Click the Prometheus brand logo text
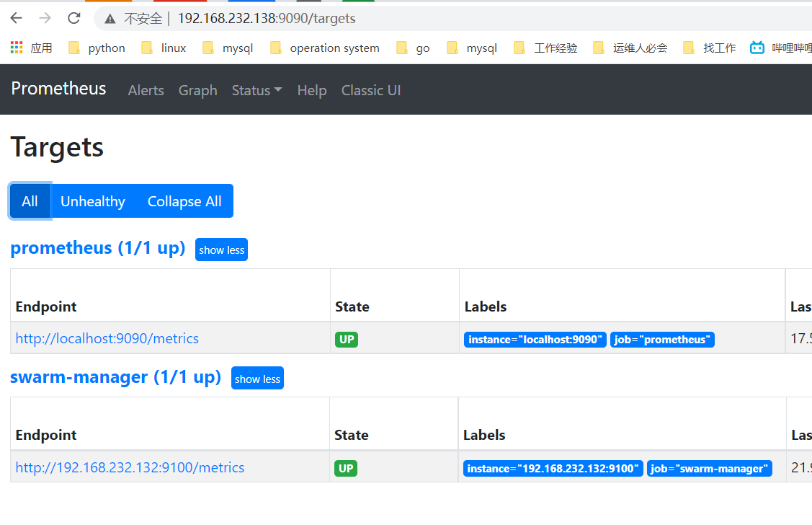The height and width of the screenshot is (525, 812). (58, 89)
